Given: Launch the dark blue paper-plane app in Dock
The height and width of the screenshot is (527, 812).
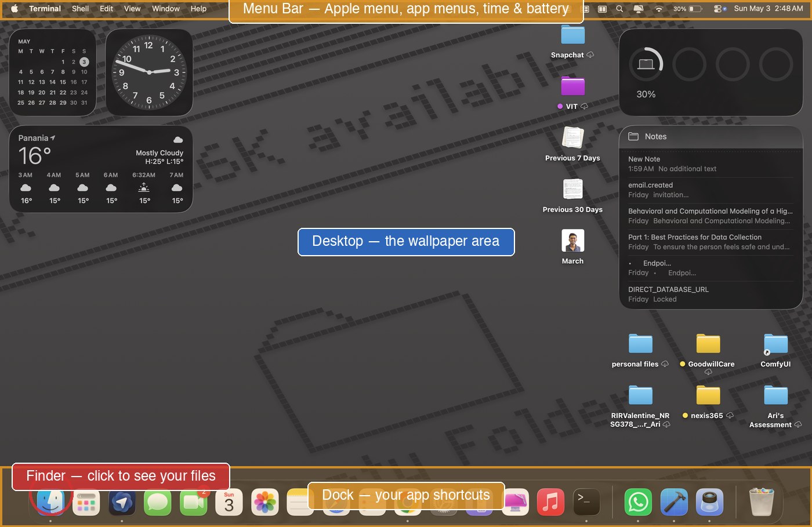Looking at the screenshot, I should click(122, 502).
